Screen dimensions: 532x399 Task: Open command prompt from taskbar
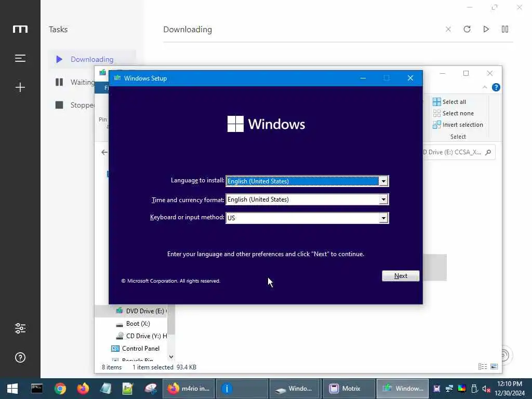(x=37, y=389)
